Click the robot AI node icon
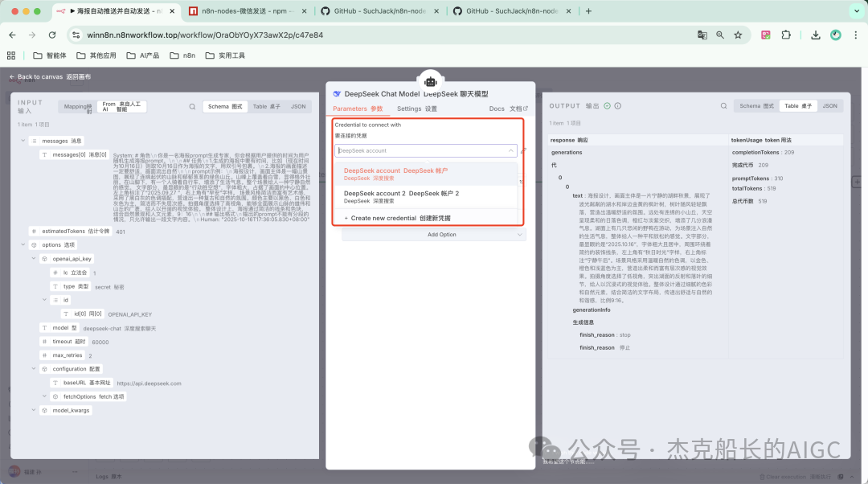Image resolution: width=868 pixels, height=484 pixels. click(431, 82)
